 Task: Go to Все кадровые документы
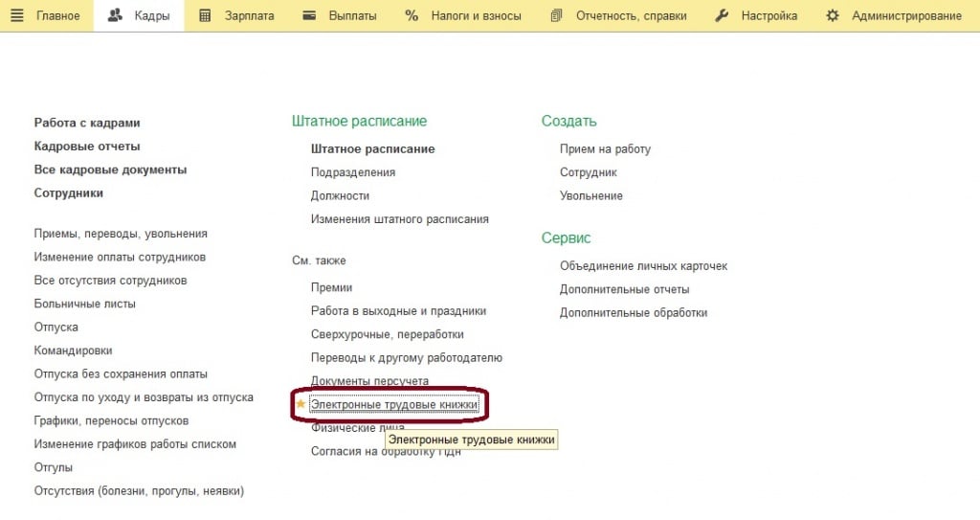110,170
